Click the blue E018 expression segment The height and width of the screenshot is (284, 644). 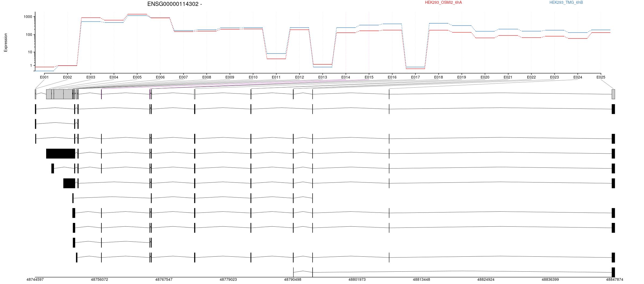pos(438,23)
